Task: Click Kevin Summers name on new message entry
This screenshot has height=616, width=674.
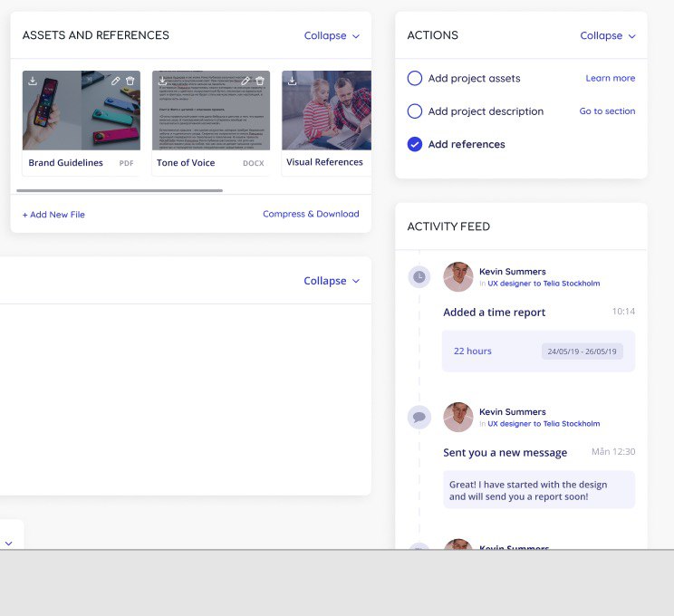Action: 513,412
